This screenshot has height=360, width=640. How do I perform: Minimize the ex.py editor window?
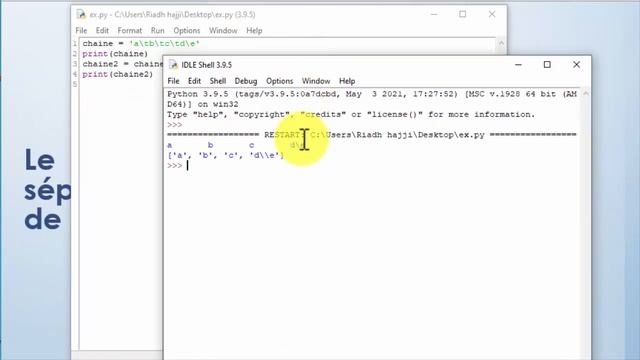click(x=434, y=14)
